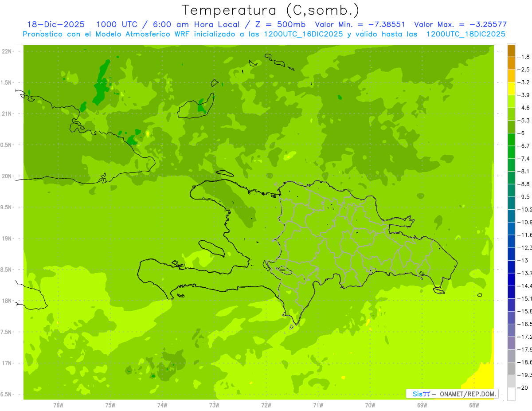Click the '20N' latitude axis label

pos(7,176)
